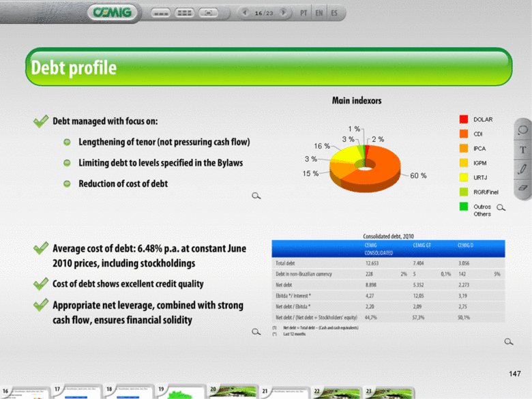The height and width of the screenshot is (399, 532).
Task: Open slide 20 thumbnail
Action: click(232, 392)
